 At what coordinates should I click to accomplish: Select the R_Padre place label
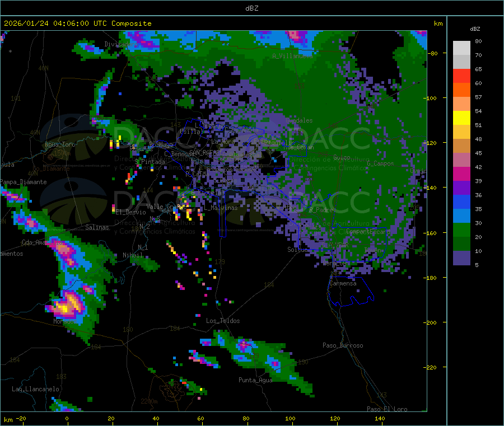[x=321, y=210]
